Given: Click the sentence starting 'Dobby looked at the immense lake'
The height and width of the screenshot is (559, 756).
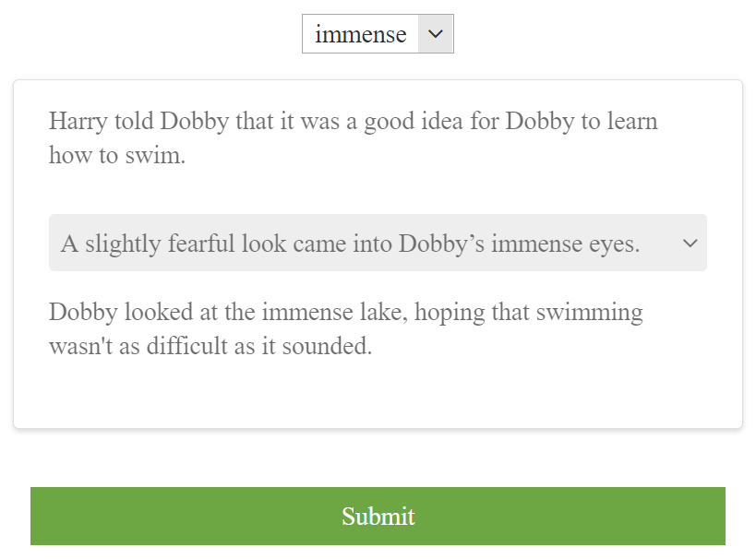Looking at the screenshot, I should click(x=346, y=328).
